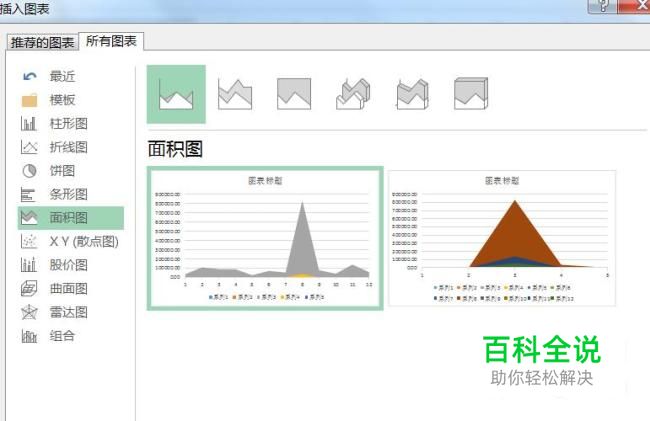Switch to the 所有图表 tab
The width and height of the screenshot is (650, 421).
tap(111, 41)
